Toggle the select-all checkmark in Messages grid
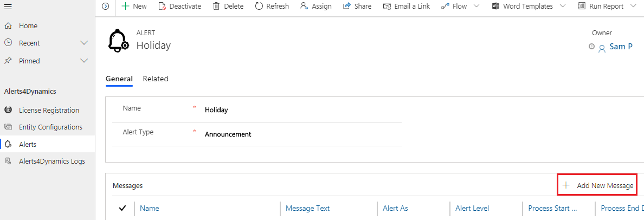 click(122, 208)
